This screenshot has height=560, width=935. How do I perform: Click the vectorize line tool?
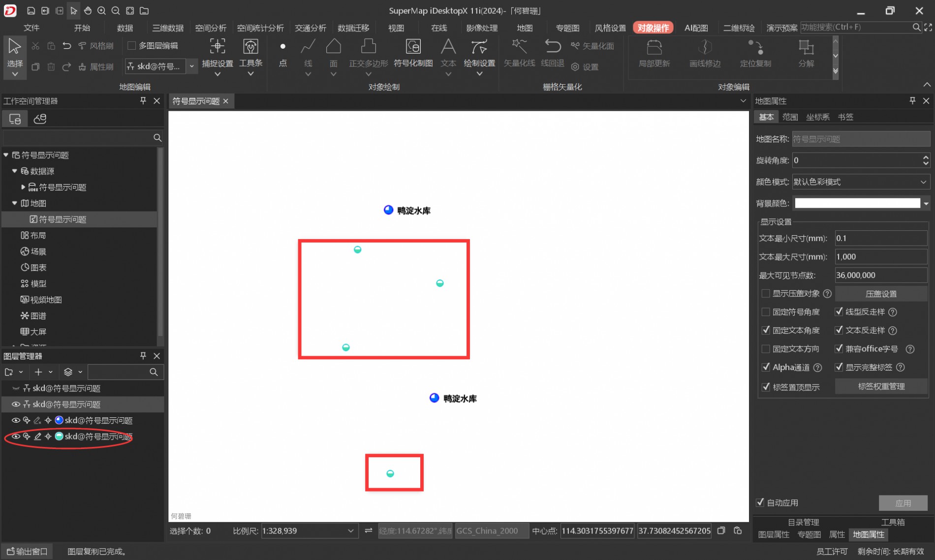(x=519, y=53)
